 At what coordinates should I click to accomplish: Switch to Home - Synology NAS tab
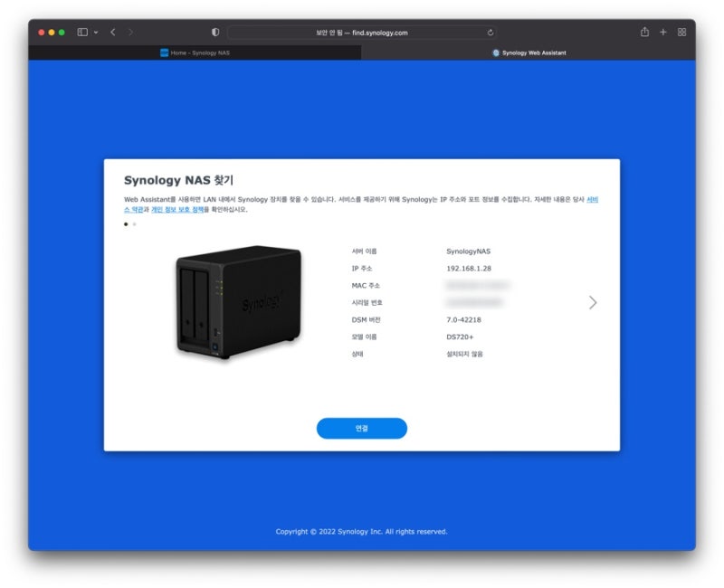pyautogui.click(x=195, y=52)
